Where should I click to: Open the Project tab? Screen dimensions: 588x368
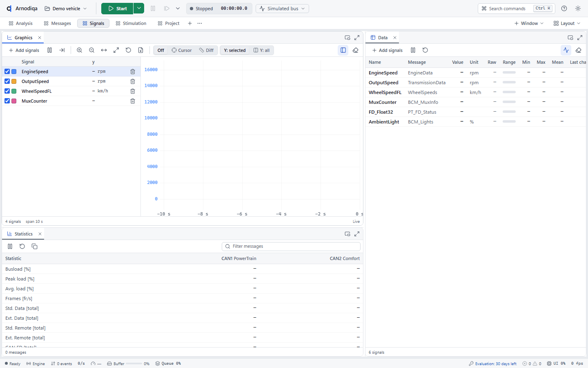169,23
